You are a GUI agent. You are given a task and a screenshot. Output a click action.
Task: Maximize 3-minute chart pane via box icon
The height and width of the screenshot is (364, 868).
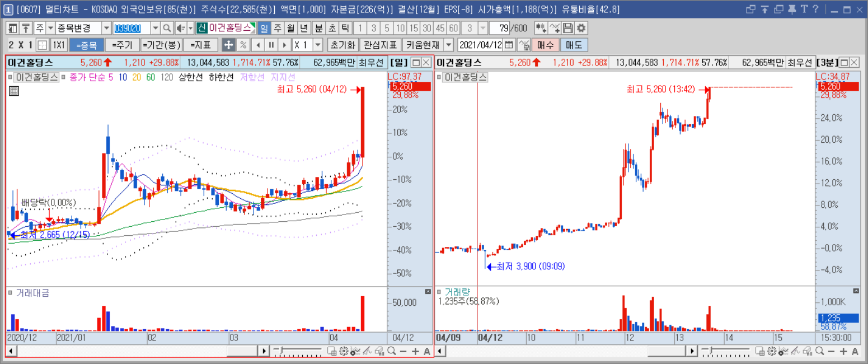click(844, 62)
